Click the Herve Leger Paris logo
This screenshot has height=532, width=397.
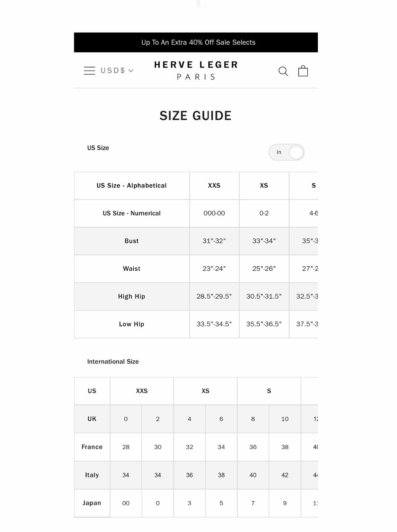(196, 70)
